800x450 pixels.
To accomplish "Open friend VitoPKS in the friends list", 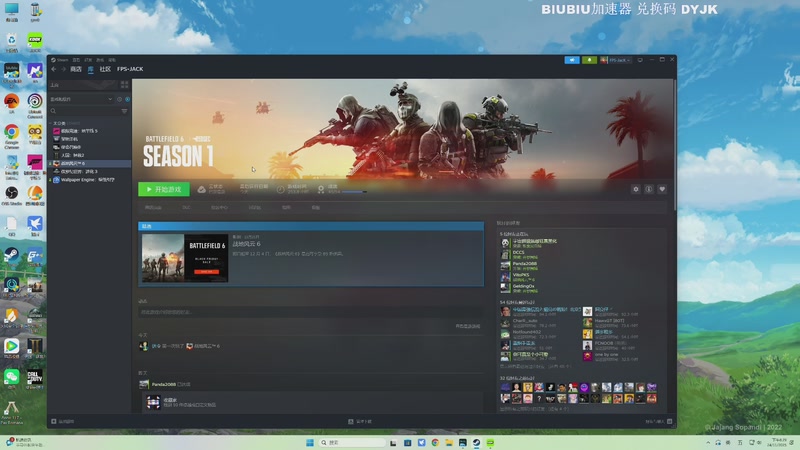I will pyautogui.click(x=518, y=277).
